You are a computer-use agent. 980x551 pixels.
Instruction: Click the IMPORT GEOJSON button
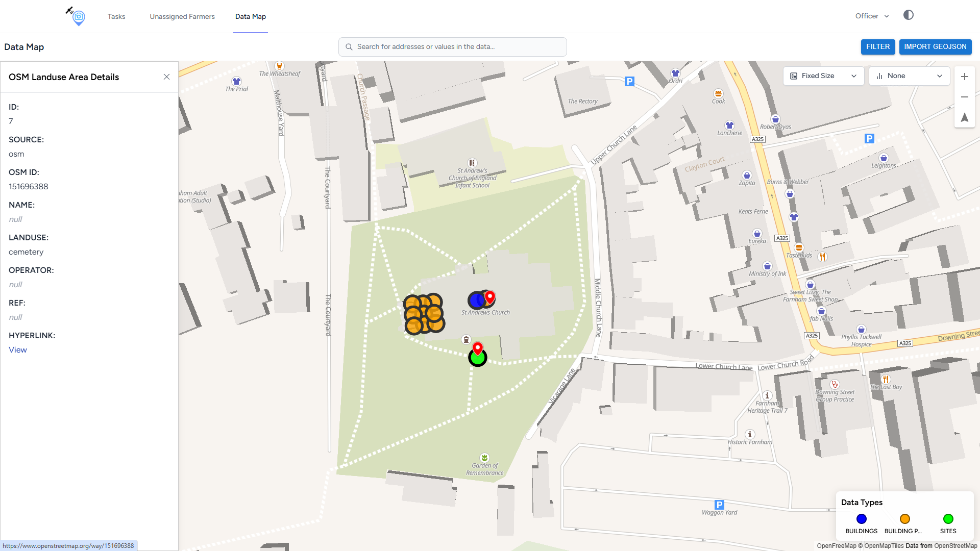[x=935, y=46]
